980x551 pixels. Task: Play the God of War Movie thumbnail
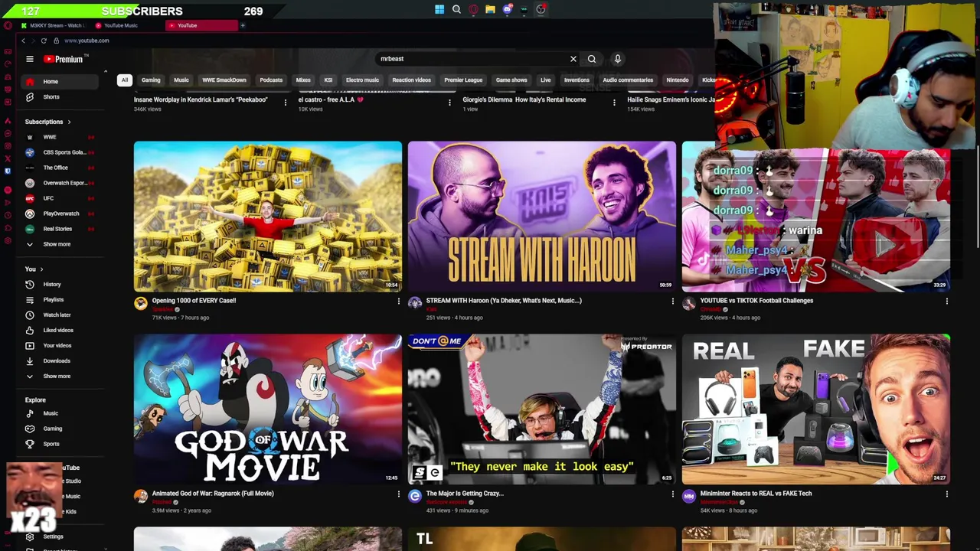pyautogui.click(x=268, y=409)
